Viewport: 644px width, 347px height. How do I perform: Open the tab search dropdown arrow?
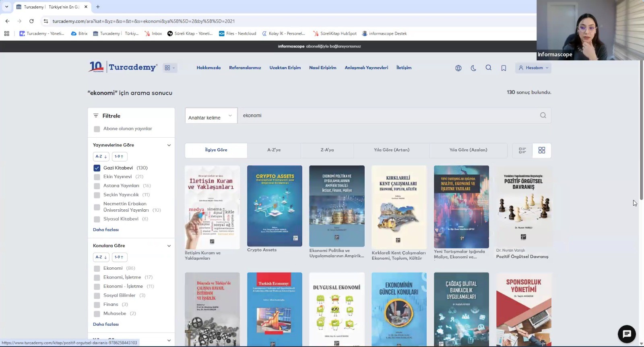tap(6, 7)
